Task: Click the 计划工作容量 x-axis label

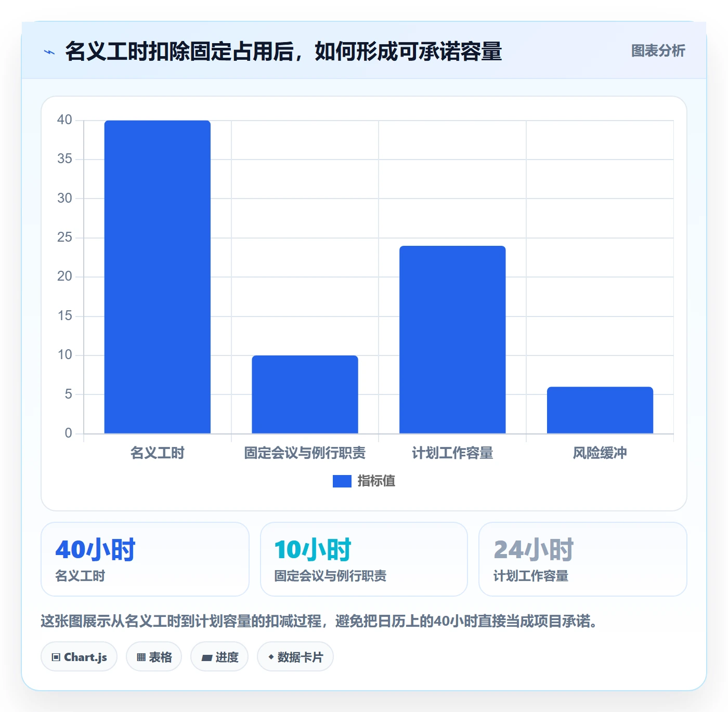Action: point(452,453)
